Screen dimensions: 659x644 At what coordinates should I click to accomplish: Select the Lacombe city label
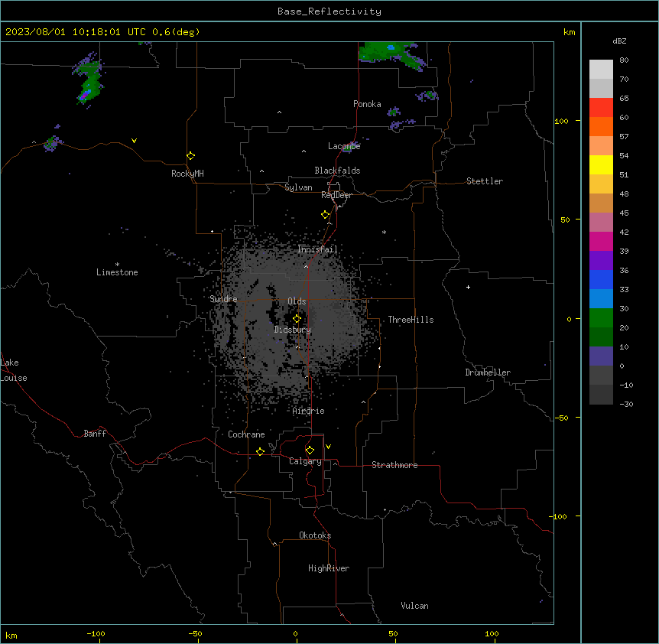tap(344, 146)
